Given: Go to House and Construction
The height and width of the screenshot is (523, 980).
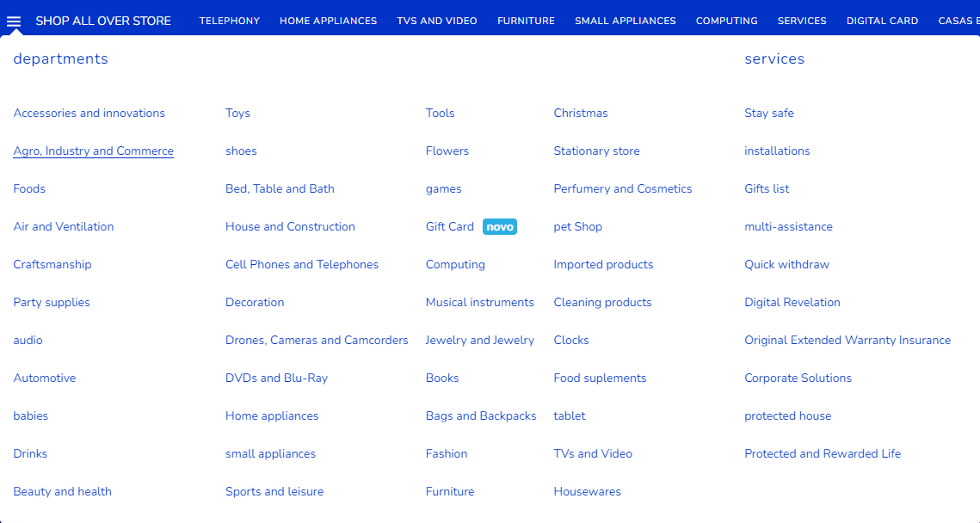Looking at the screenshot, I should tap(291, 227).
